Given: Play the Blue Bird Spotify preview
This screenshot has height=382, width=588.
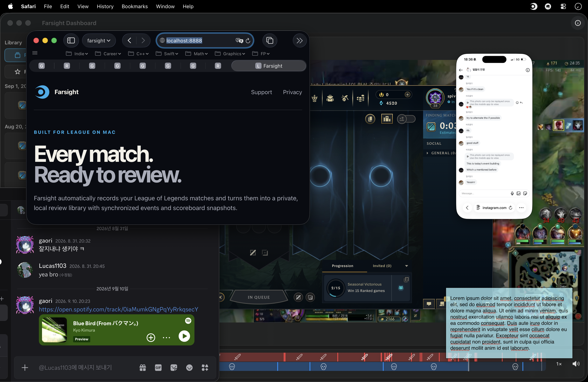Looking at the screenshot, I should coord(184,336).
